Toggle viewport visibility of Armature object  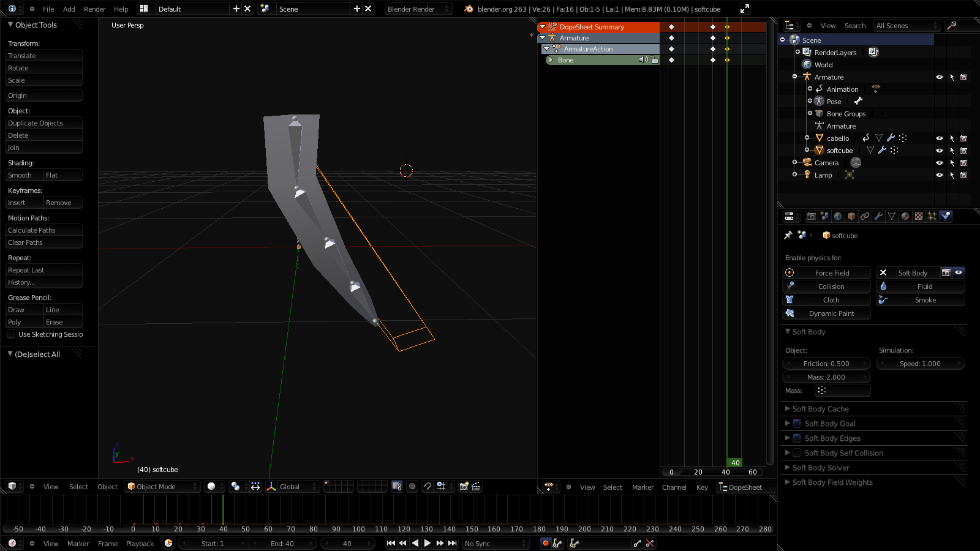[x=939, y=77]
